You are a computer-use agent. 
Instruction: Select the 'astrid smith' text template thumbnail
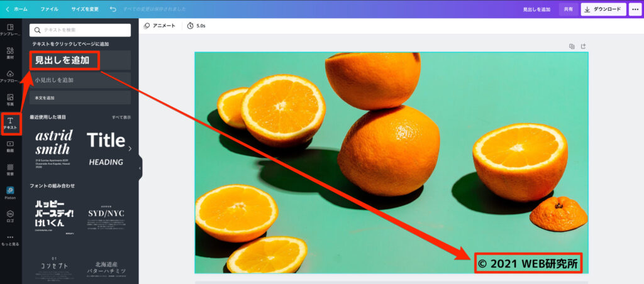[54, 148]
